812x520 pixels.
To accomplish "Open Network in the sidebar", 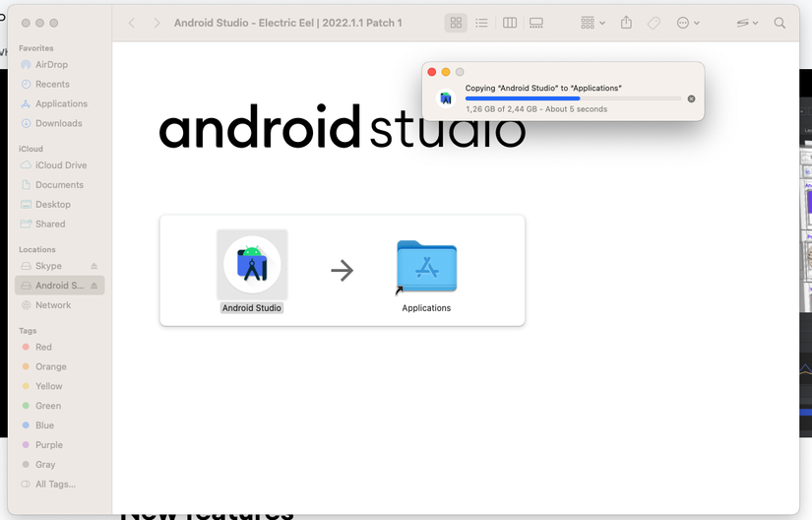I will point(60,305).
